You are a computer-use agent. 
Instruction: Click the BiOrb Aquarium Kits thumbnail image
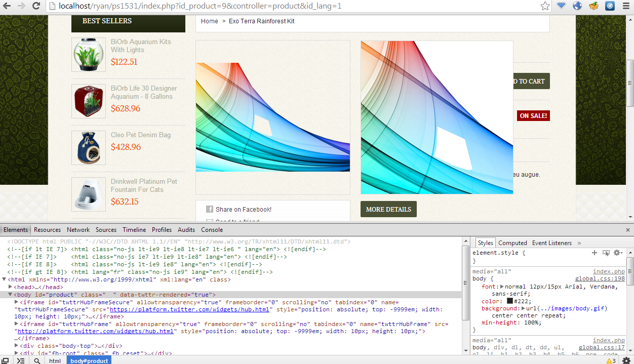pos(89,55)
